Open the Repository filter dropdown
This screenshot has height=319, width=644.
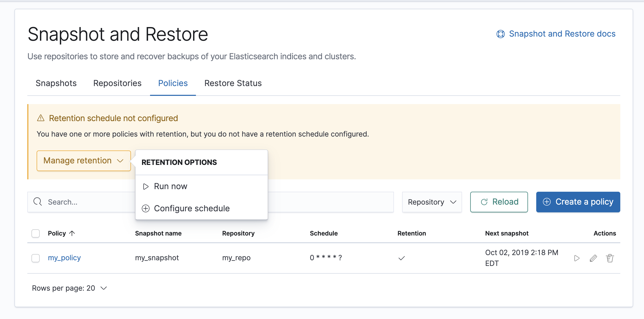[432, 202]
